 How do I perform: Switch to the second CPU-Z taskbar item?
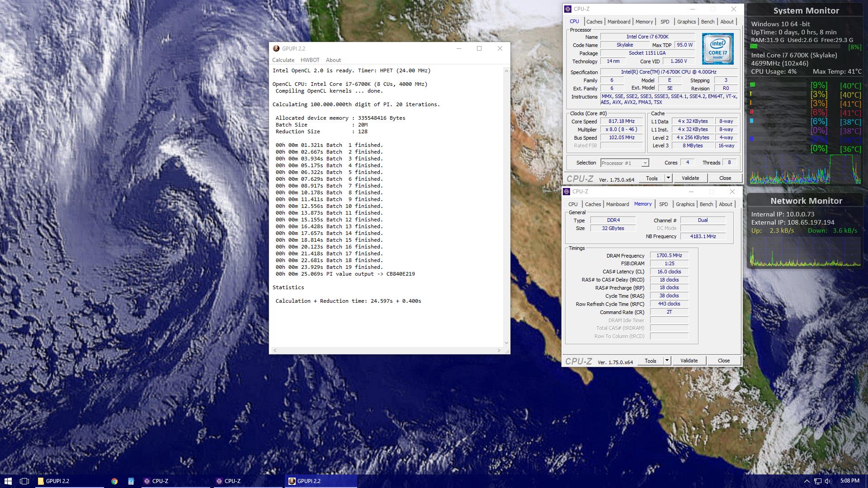click(x=248, y=481)
